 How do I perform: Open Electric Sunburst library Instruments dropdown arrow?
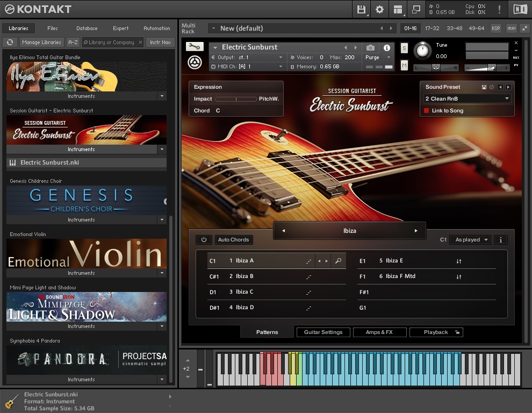click(x=162, y=149)
